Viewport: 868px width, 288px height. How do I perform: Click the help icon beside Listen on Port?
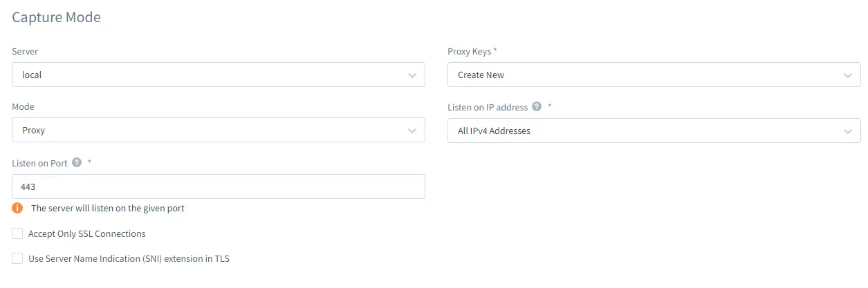[x=77, y=163]
